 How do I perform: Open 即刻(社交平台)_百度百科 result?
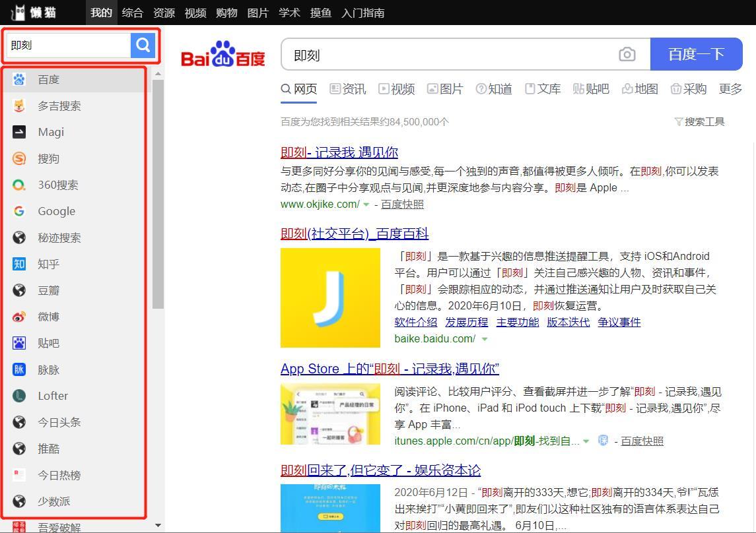pos(355,234)
